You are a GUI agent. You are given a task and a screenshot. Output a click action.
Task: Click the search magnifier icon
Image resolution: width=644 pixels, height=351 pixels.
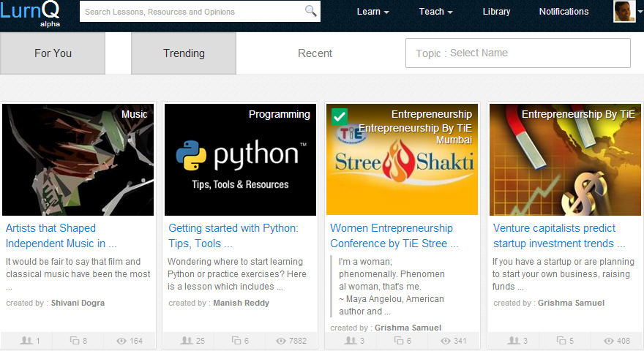coord(310,11)
